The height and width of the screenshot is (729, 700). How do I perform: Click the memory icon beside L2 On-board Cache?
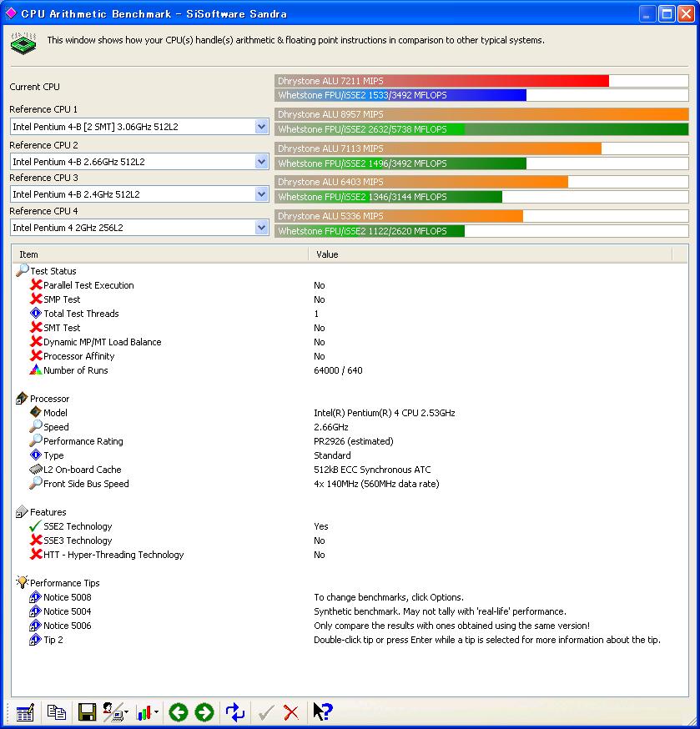tap(36, 469)
